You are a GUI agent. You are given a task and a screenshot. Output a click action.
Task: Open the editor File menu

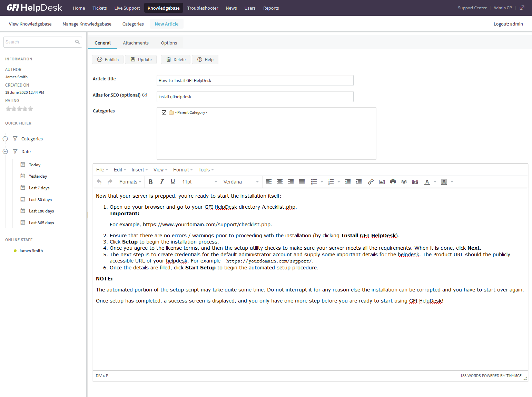click(x=102, y=170)
